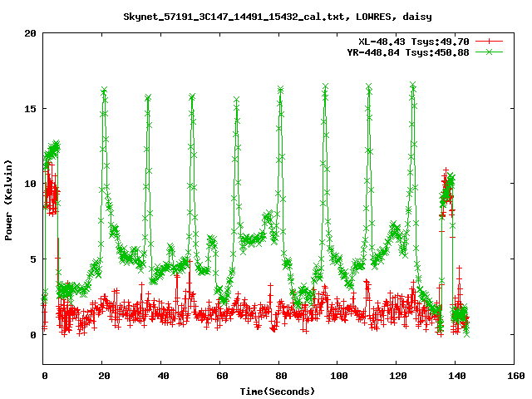Click the green peak near 20 seconds
Viewport: 532px width, 399px height.
tap(104, 90)
